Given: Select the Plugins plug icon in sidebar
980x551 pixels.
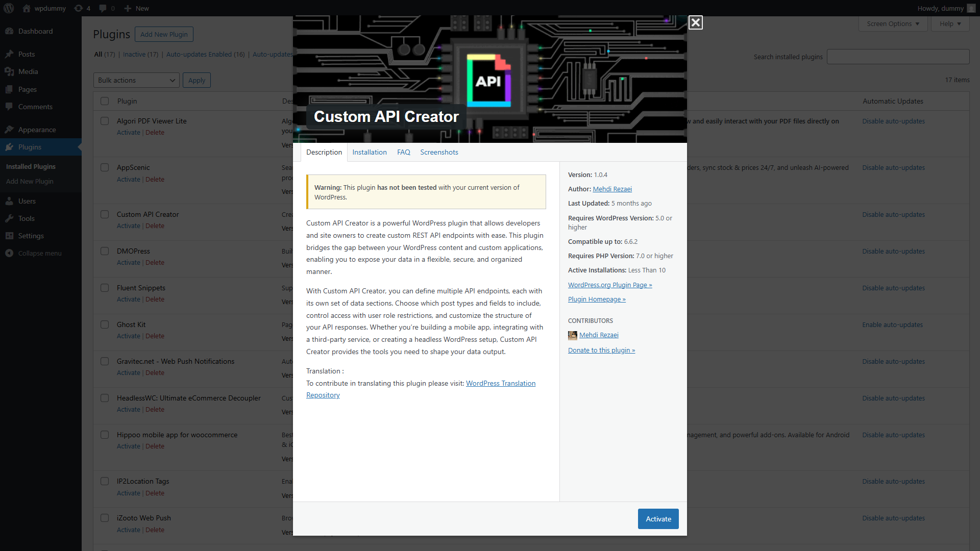Looking at the screenshot, I should 9,147.
